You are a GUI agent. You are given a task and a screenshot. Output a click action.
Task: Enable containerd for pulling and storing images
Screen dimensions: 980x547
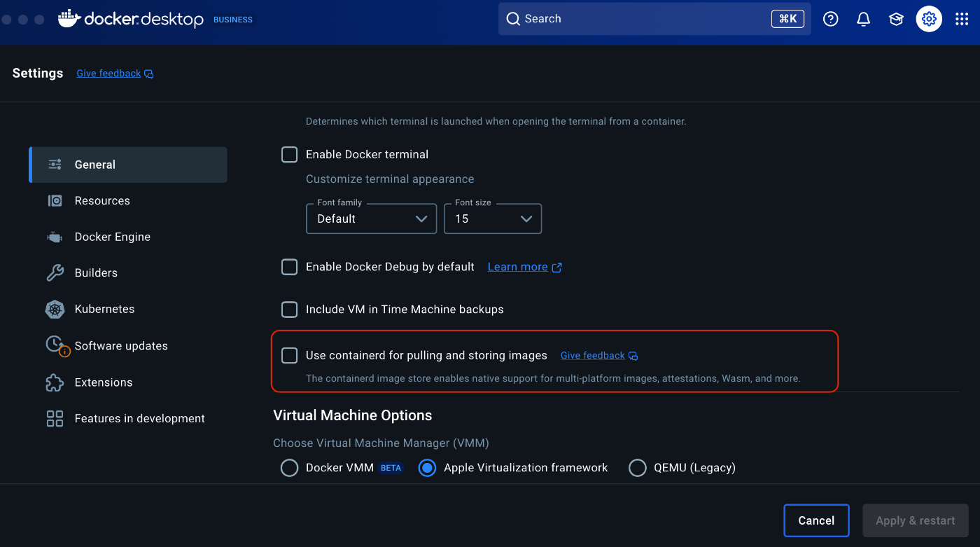[289, 355]
